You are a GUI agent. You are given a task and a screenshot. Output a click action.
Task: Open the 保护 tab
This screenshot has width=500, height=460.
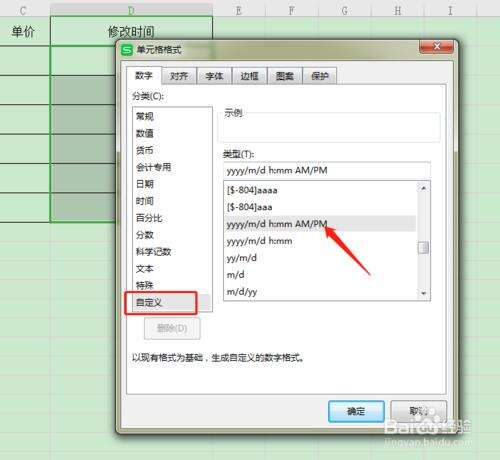point(320,76)
